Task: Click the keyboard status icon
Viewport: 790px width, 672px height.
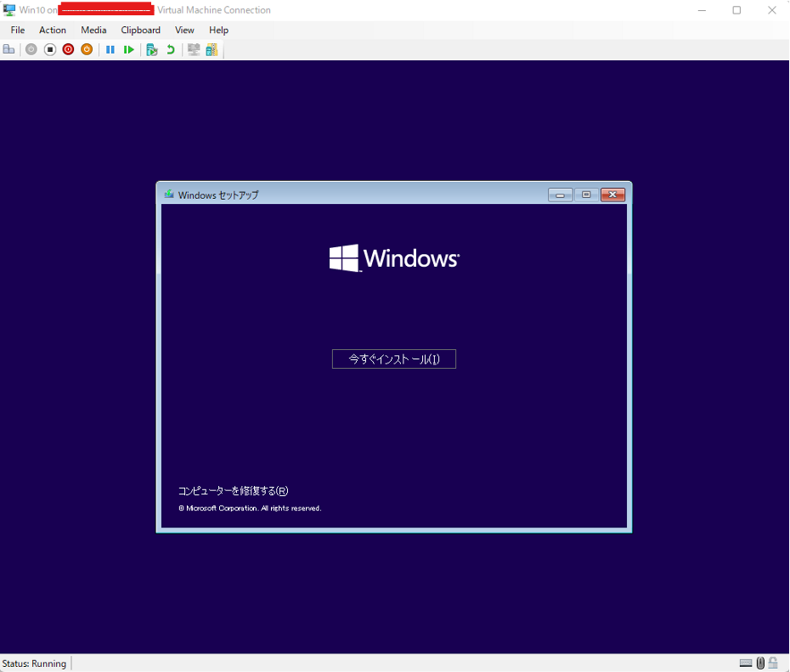Action: pos(746,663)
